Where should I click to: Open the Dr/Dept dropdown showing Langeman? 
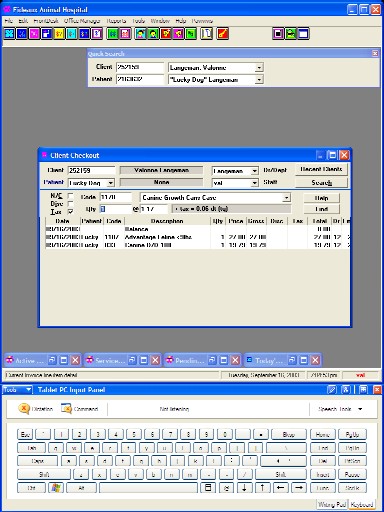pyautogui.click(x=254, y=171)
